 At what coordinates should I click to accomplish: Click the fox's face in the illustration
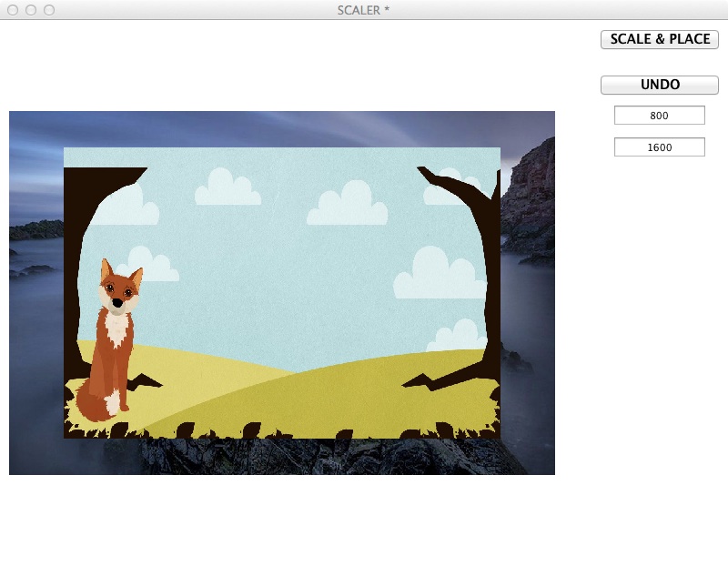tap(118, 291)
